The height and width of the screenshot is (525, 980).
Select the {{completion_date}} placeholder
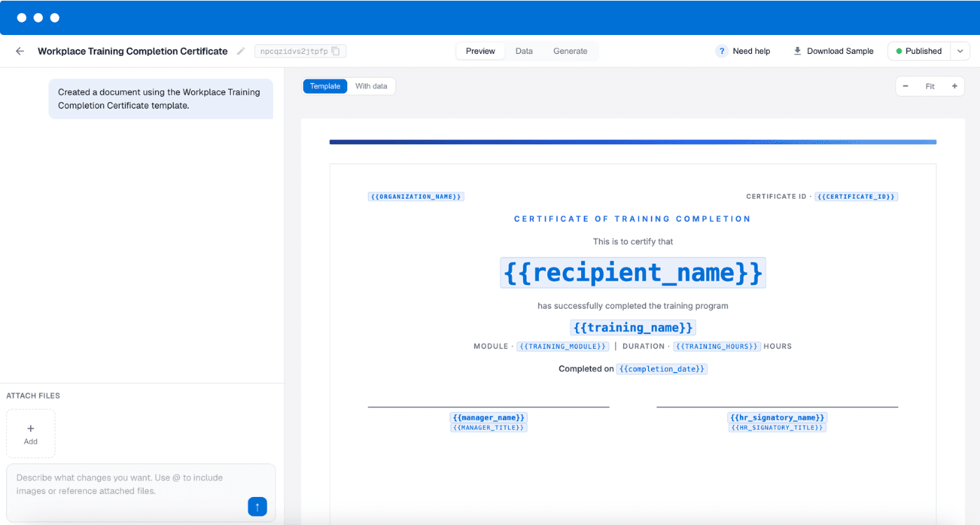tap(661, 369)
